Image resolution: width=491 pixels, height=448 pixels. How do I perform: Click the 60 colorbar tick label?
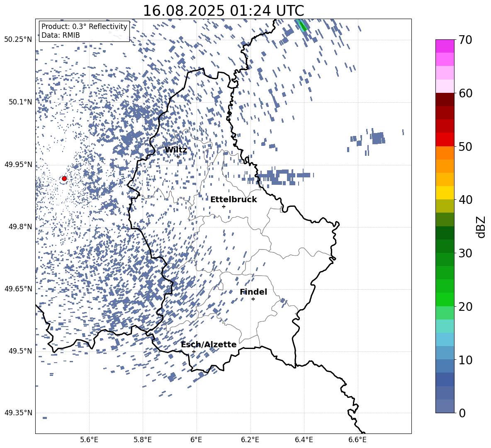[x=465, y=93]
